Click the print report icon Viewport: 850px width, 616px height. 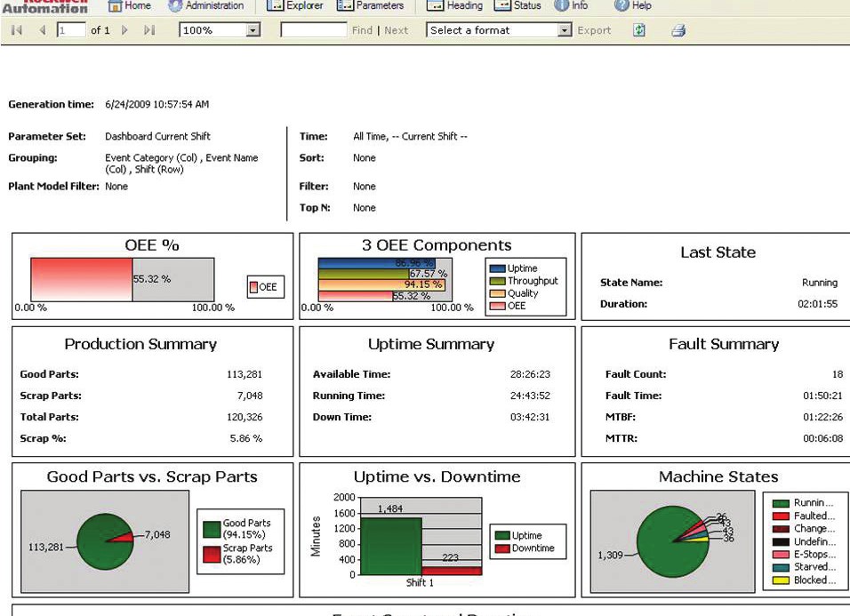click(x=678, y=30)
